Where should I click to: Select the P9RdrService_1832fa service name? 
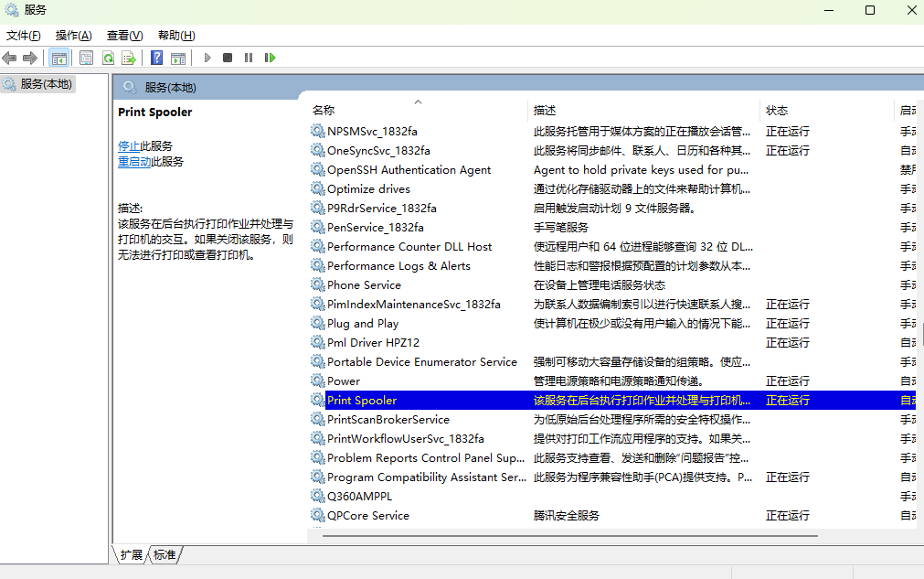[x=382, y=209]
